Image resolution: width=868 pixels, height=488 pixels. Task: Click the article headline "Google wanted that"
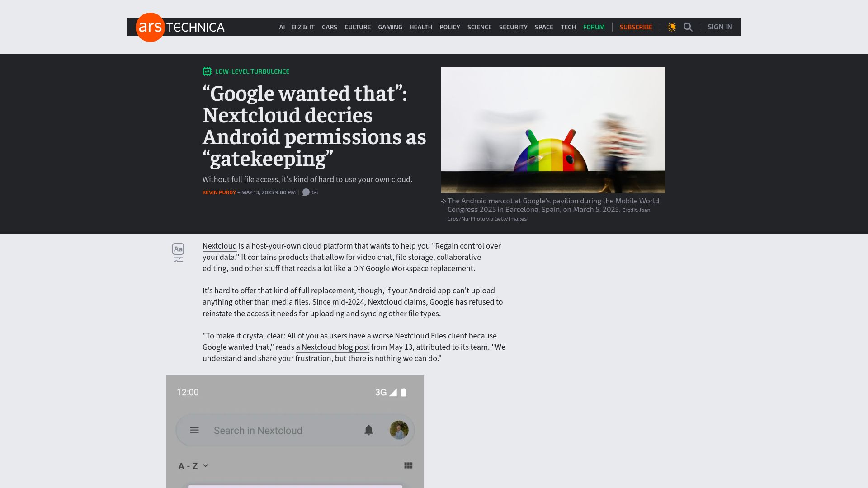pyautogui.click(x=314, y=126)
